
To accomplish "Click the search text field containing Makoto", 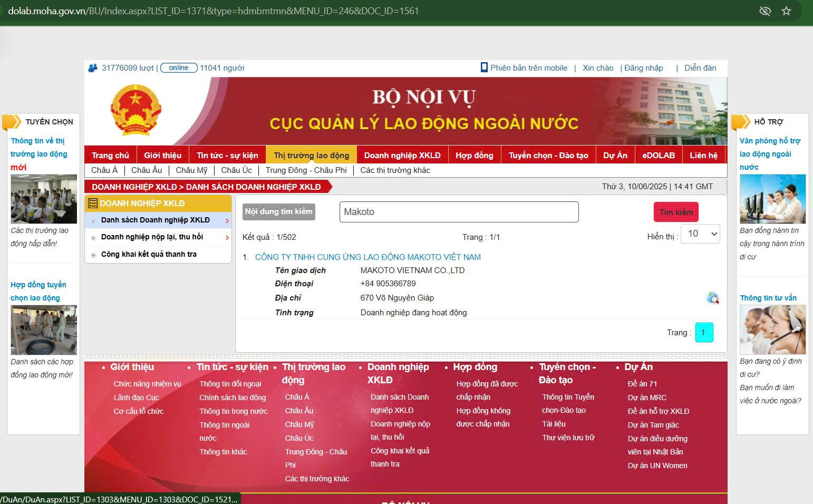I will click(x=459, y=212).
